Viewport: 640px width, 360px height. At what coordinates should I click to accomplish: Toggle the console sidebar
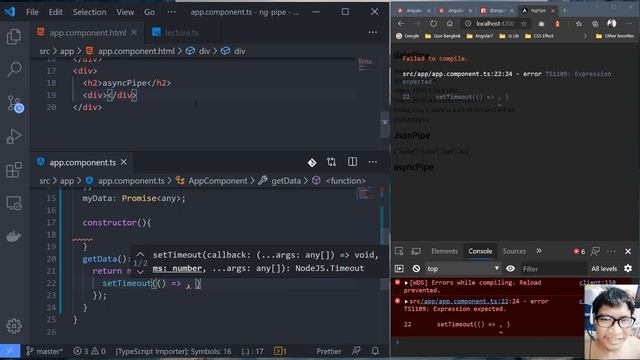[399, 269]
